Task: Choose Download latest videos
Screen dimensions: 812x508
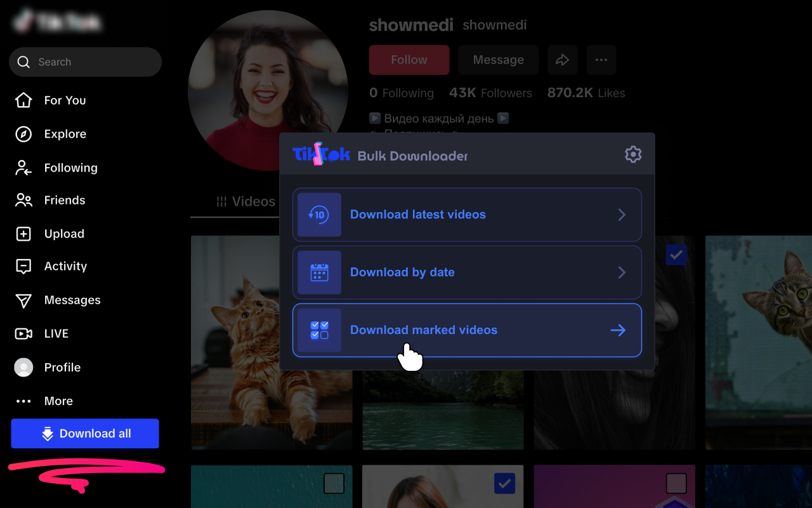Action: click(467, 215)
